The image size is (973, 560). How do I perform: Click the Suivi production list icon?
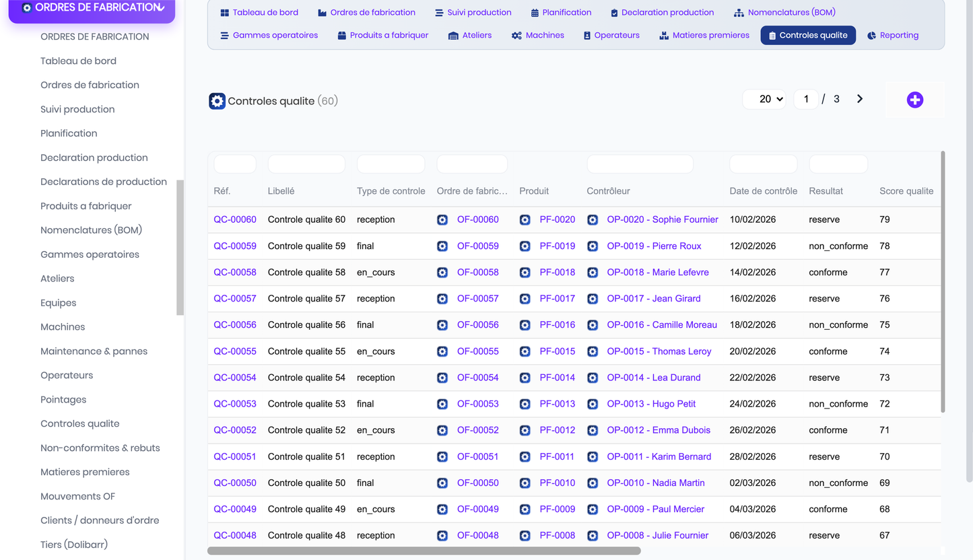pos(439,13)
